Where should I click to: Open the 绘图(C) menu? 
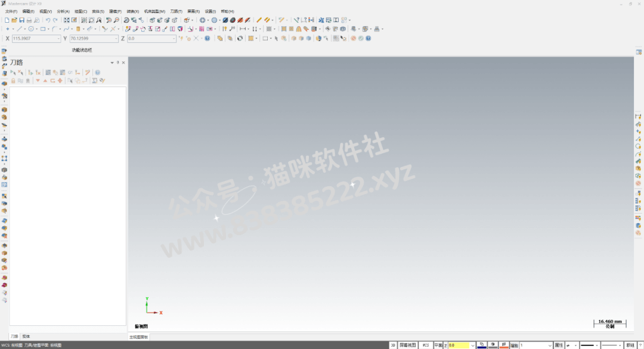tap(80, 11)
